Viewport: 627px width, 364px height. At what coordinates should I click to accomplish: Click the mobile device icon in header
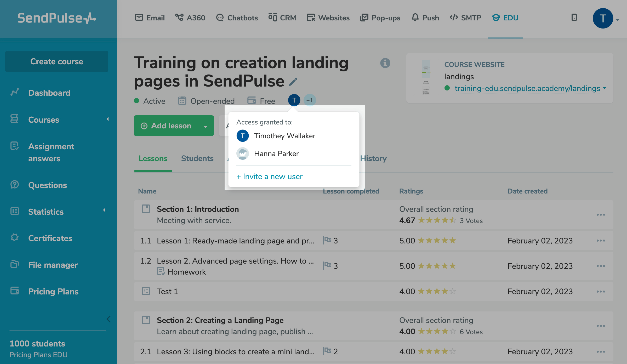[574, 18]
